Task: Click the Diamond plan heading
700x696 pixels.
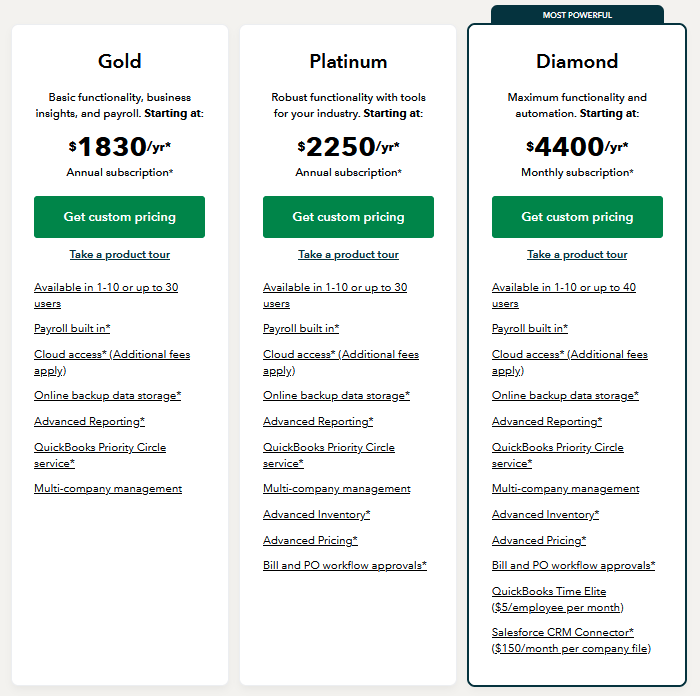Action: [577, 62]
